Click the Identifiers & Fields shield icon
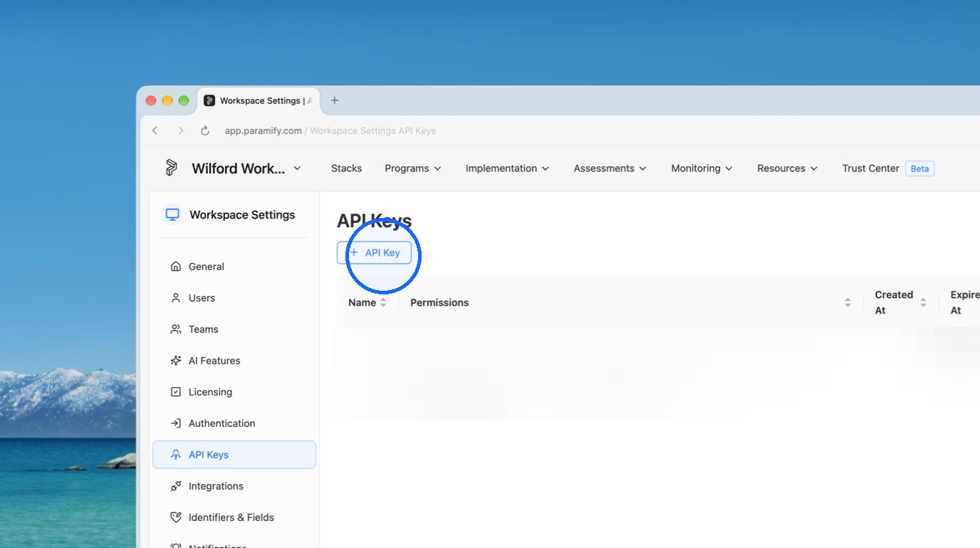Viewport: 980px width, 548px height. (x=176, y=517)
